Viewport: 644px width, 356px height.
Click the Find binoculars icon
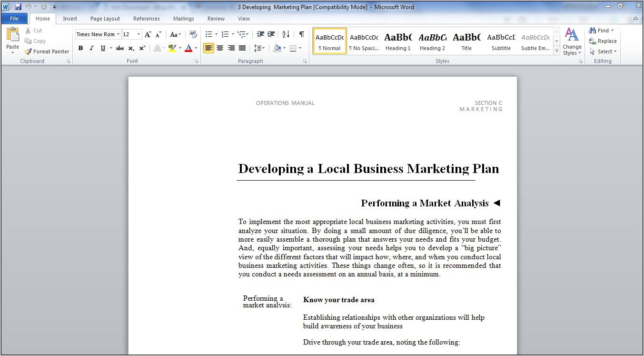(593, 31)
